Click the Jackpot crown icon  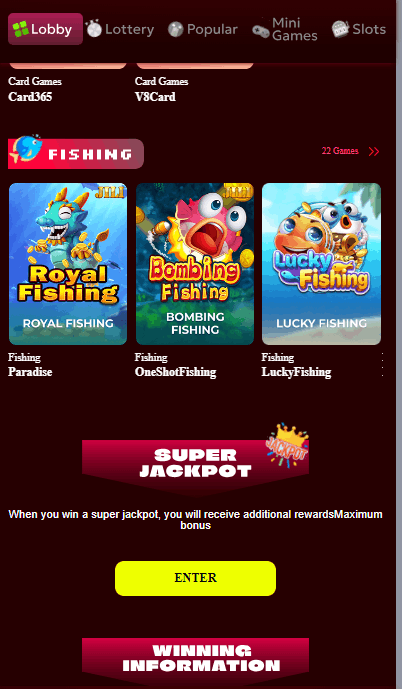(287, 445)
